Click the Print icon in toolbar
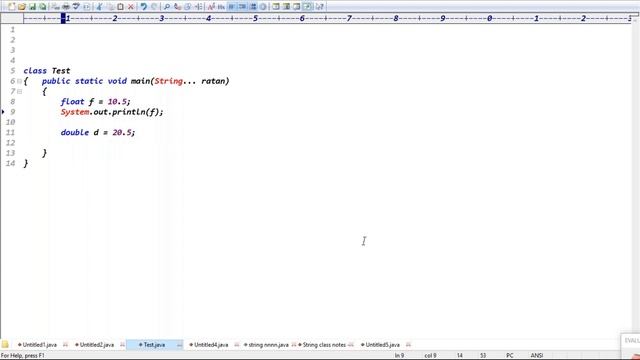This screenshot has width=640, height=360. tap(66, 7)
